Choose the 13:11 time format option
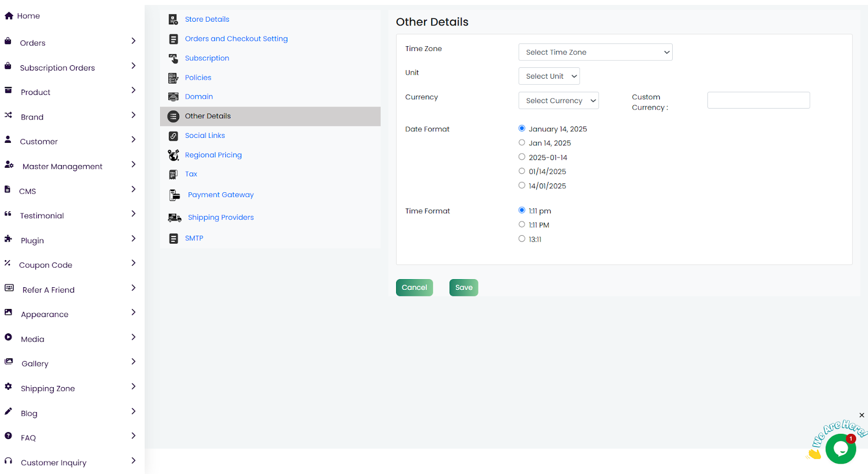The image size is (868, 474). tap(522, 238)
